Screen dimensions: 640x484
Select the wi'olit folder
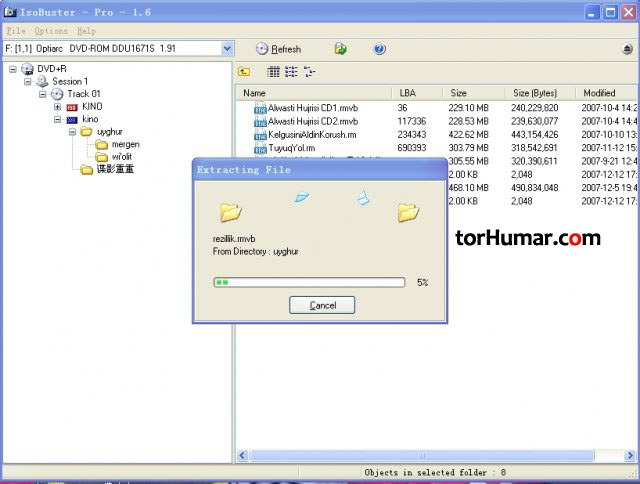pos(122,156)
